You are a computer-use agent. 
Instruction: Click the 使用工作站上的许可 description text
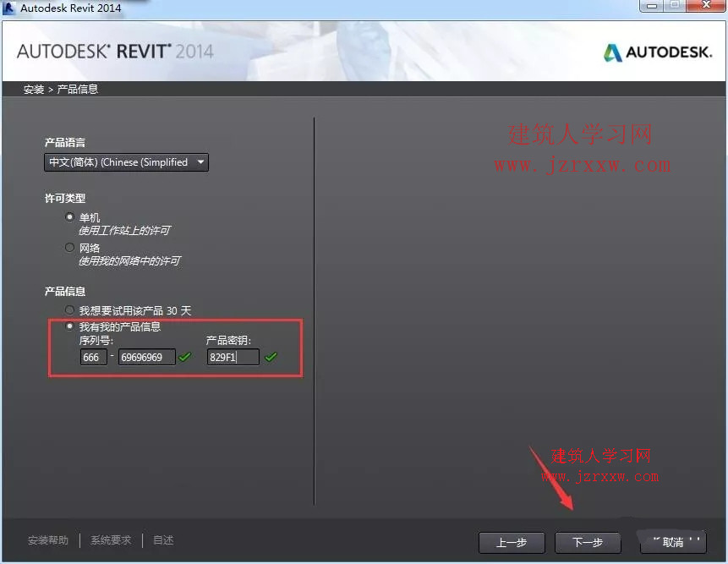(124, 231)
